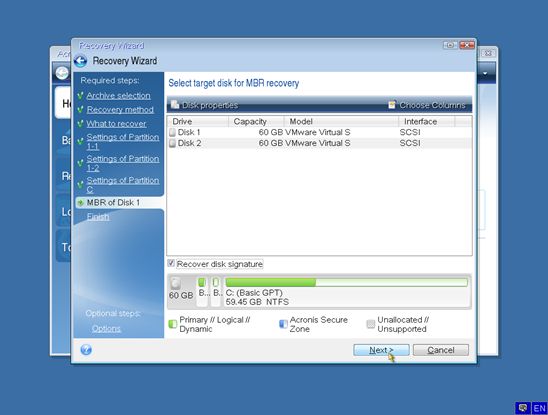
Task: Click the button left of Recovery Wizard close
Action: tap(450, 45)
